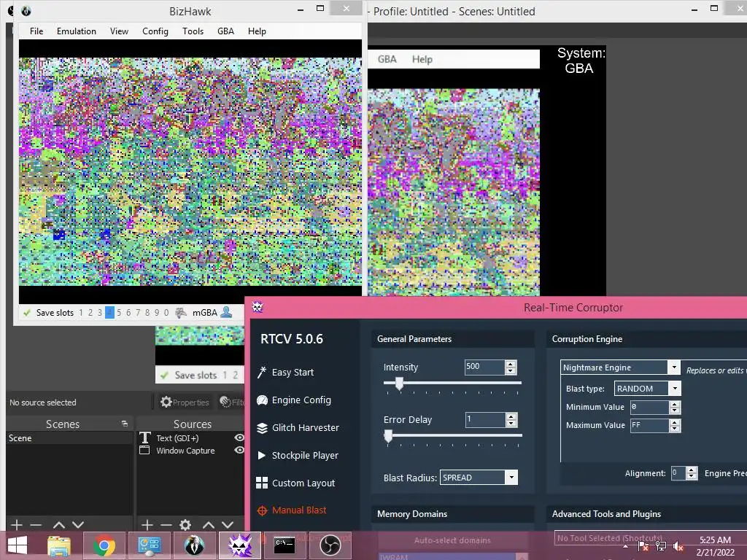Open the View menu in BizHawk
747x560 pixels.
click(119, 31)
